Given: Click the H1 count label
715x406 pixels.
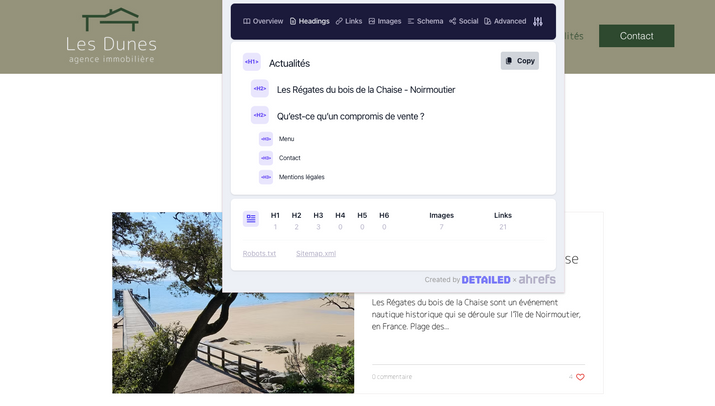Looking at the screenshot, I should [x=275, y=215].
